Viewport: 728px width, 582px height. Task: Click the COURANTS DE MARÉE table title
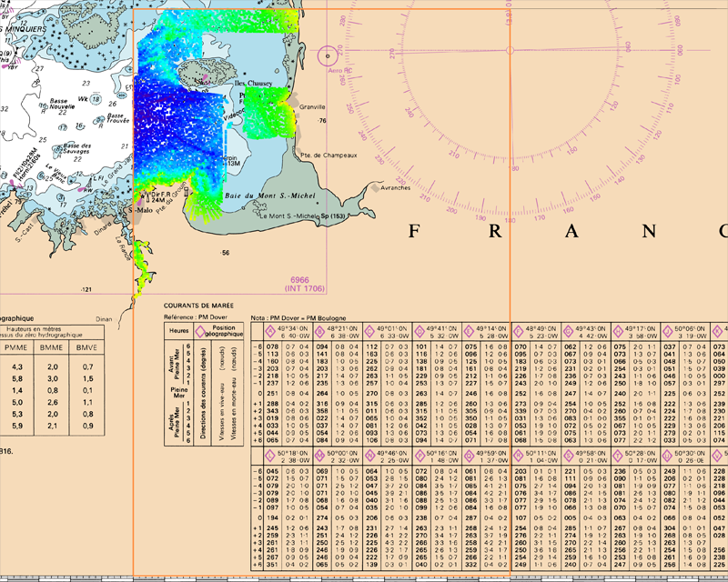tap(198, 305)
